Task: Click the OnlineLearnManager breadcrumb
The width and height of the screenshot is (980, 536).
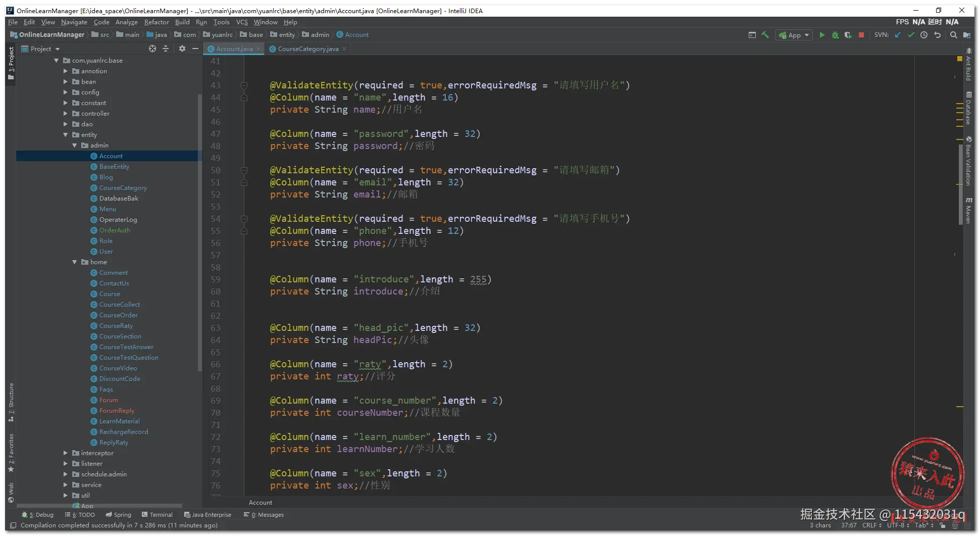Action: click(x=47, y=35)
